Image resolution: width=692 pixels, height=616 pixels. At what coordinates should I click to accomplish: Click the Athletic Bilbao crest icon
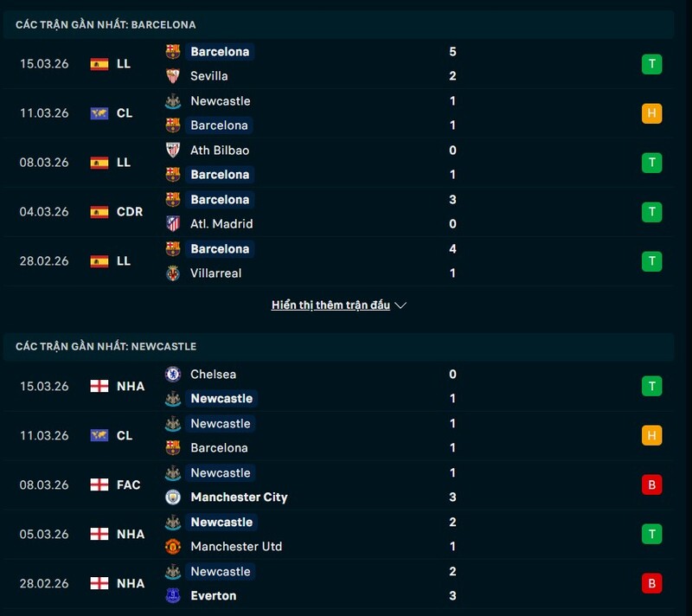coord(173,150)
